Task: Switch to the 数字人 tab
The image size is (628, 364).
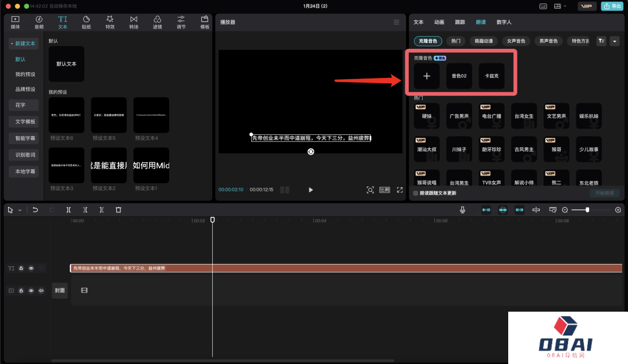Action: (504, 22)
